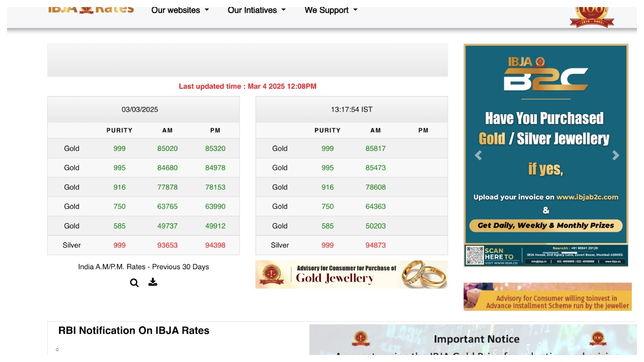Click the IBJA Rates logo
Screen dimensions: 644x362
(x=91, y=9)
